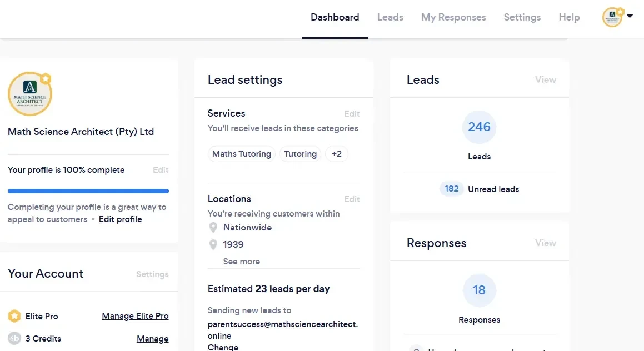Click the Nationwide location pin icon
The width and height of the screenshot is (644, 351).
[x=213, y=228]
